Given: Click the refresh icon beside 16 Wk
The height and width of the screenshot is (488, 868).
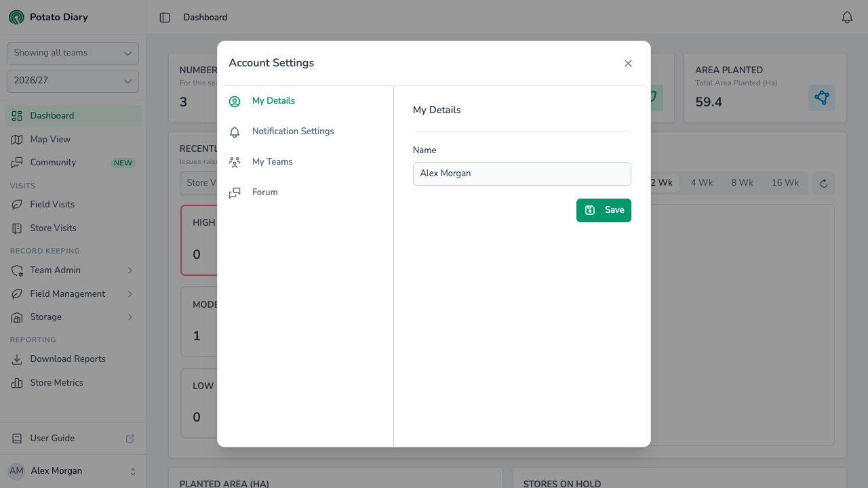Looking at the screenshot, I should click(x=824, y=183).
